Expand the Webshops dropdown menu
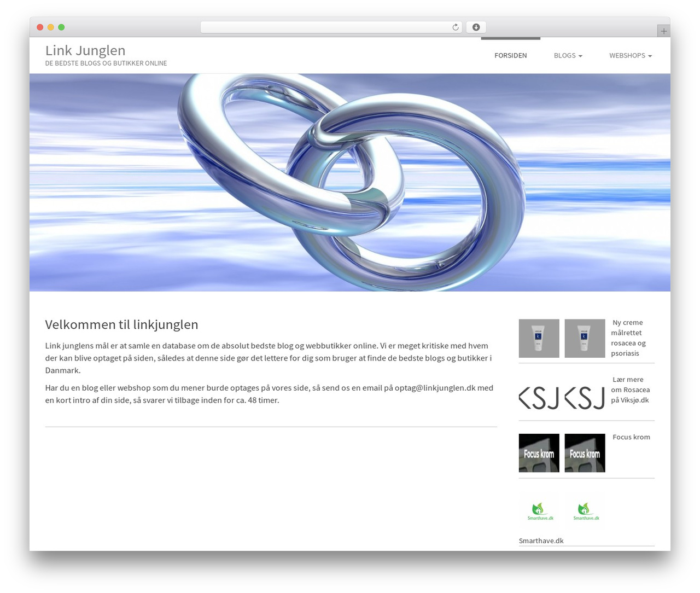The image size is (700, 593). [x=631, y=55]
